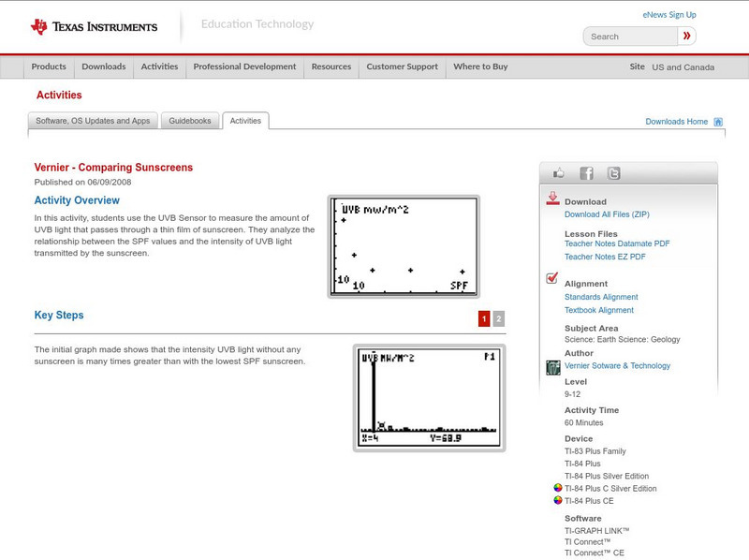Open the Standards Alignment link
The width and height of the screenshot is (749, 560).
(601, 297)
